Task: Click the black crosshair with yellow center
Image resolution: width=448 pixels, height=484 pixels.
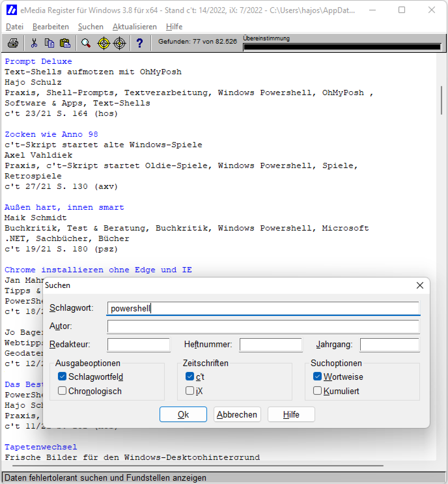Action: 119,43
